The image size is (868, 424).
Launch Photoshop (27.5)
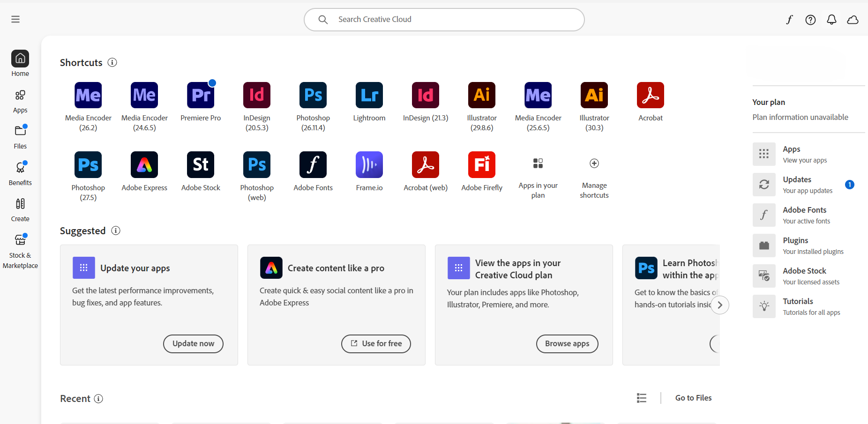88,165
